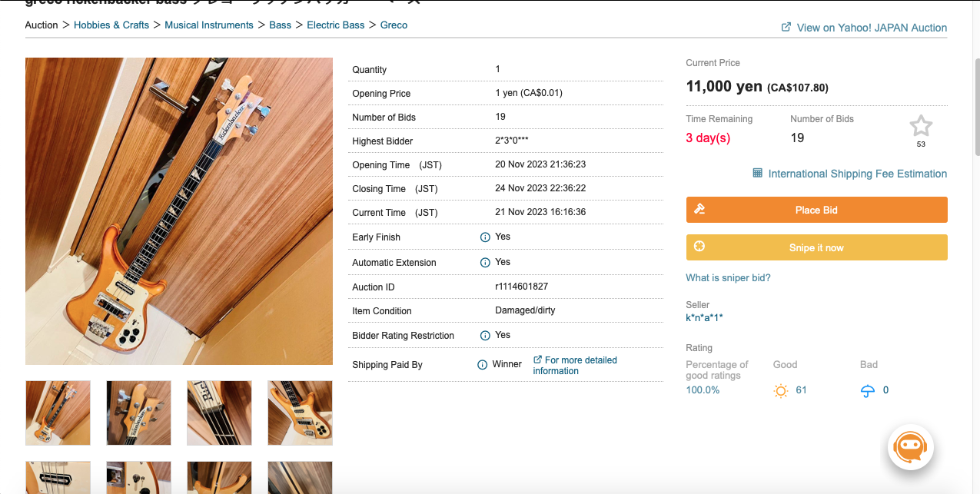Screen dimensions: 980x494
Task: Click info icon for Bidder Rating Restriction
Action: point(485,336)
